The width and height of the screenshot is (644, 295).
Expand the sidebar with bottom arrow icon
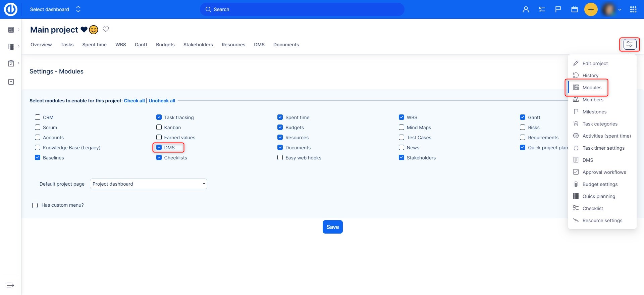click(10, 285)
